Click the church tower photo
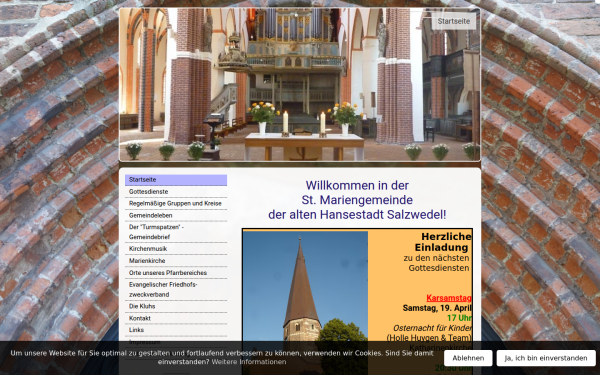 point(305,302)
